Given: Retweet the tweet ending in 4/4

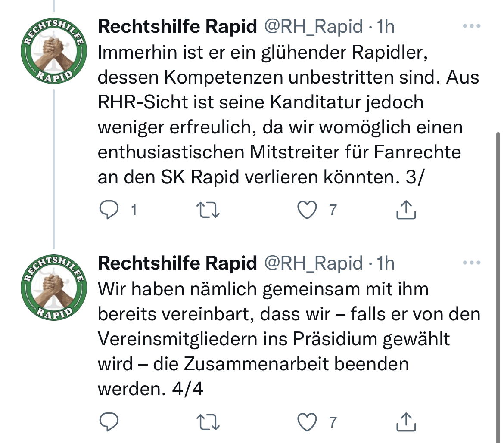Looking at the screenshot, I should click(x=208, y=422).
